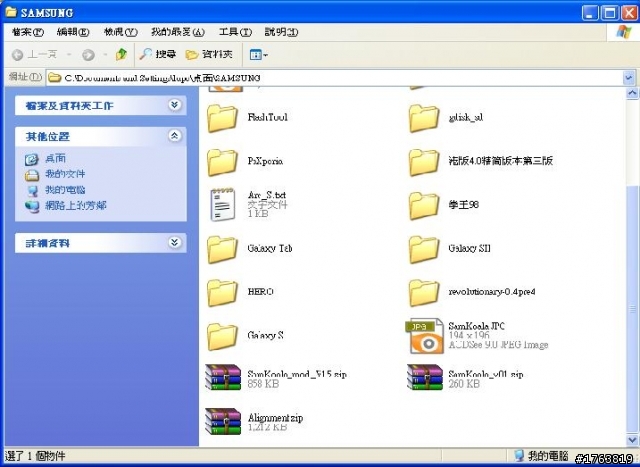Click the SamKoala.JPG file name
This screenshot has height=467, width=640.
click(x=476, y=326)
